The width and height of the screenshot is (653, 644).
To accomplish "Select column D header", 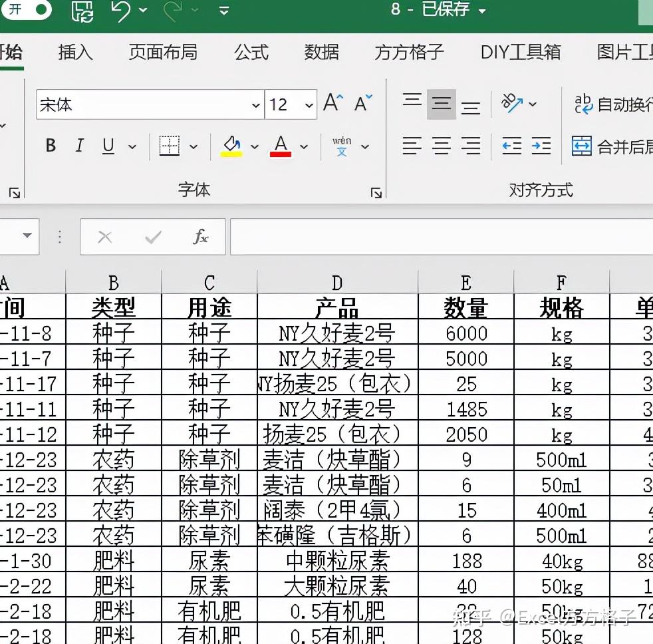I will click(x=337, y=283).
